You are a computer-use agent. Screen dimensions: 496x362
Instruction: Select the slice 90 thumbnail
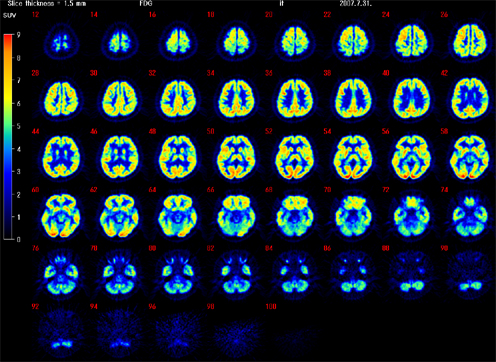coord(470,275)
